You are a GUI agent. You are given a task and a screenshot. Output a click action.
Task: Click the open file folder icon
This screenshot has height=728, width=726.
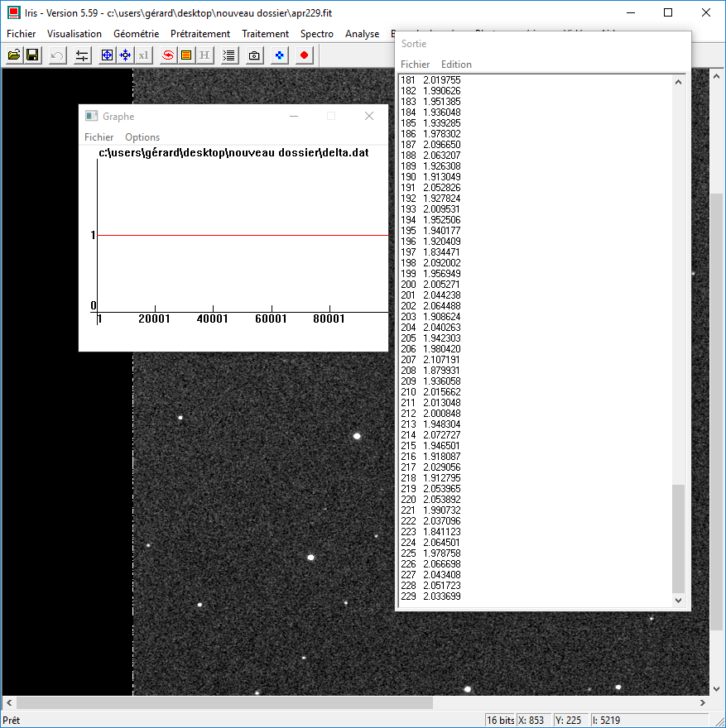14,55
